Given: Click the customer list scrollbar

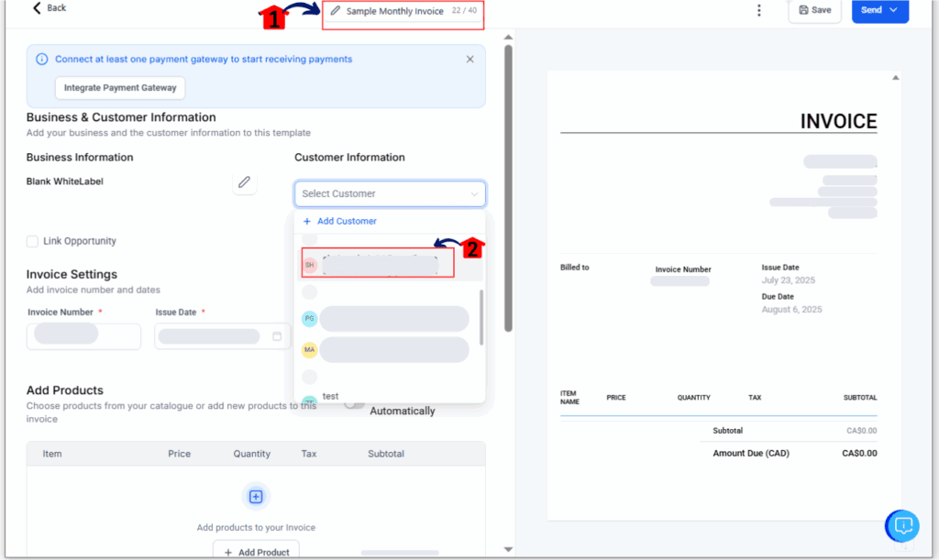Looking at the screenshot, I should pos(481,317).
